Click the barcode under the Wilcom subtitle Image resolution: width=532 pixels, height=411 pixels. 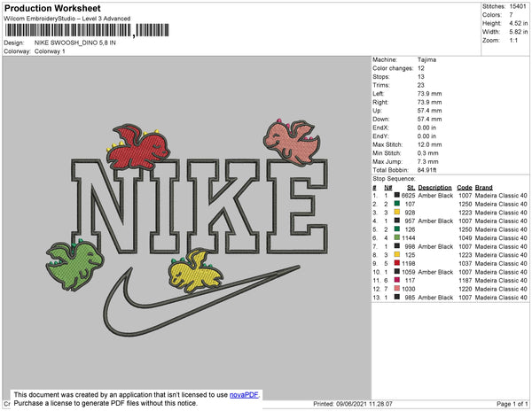click(x=87, y=30)
